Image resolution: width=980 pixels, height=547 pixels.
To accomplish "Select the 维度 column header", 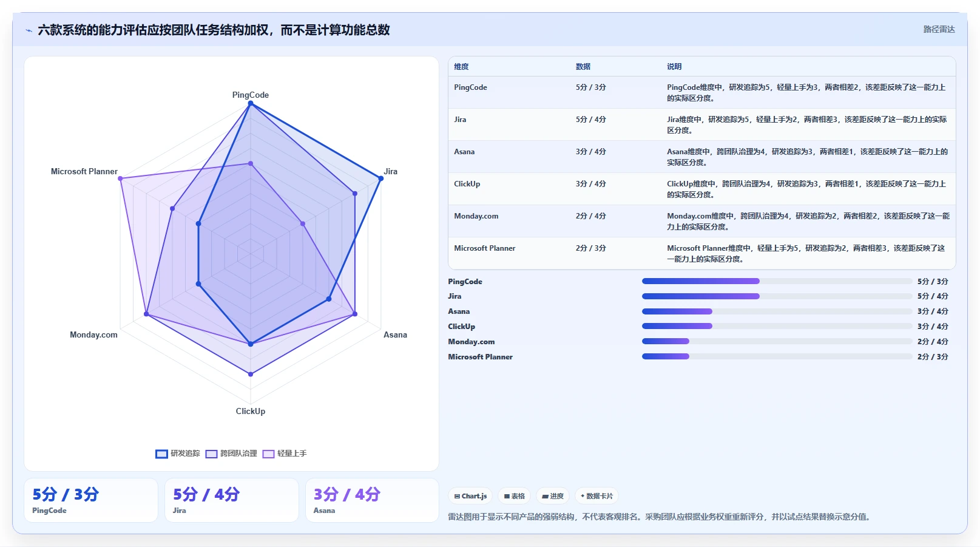I will (x=461, y=67).
